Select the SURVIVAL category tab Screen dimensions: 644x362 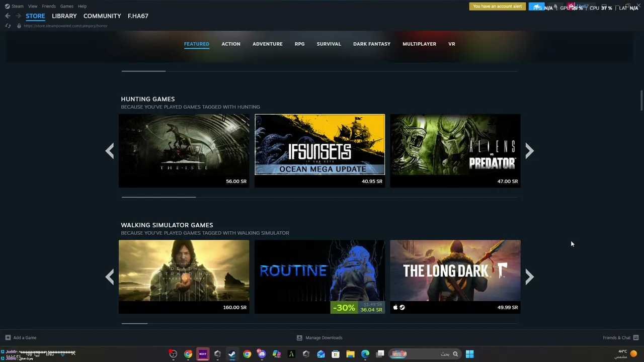329,44
